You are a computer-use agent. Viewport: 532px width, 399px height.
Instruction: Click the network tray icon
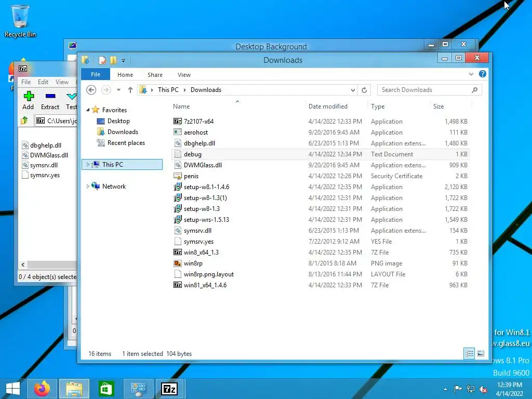click(x=471, y=389)
